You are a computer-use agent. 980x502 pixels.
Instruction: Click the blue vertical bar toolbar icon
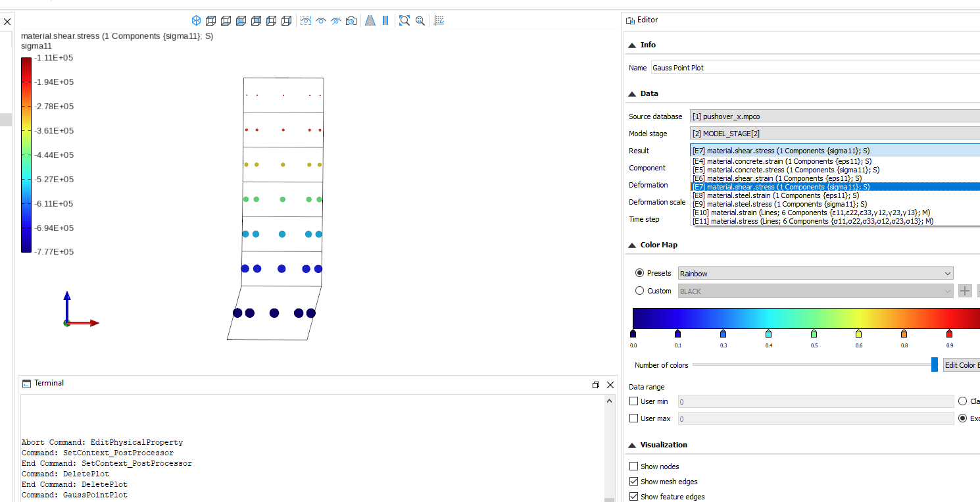coord(385,20)
